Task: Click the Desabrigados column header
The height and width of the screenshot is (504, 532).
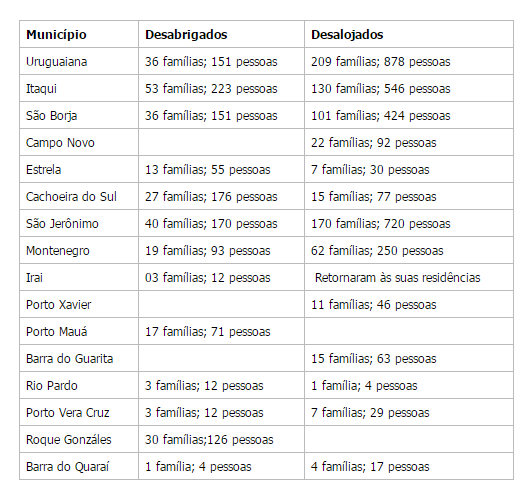Action: click(221, 34)
